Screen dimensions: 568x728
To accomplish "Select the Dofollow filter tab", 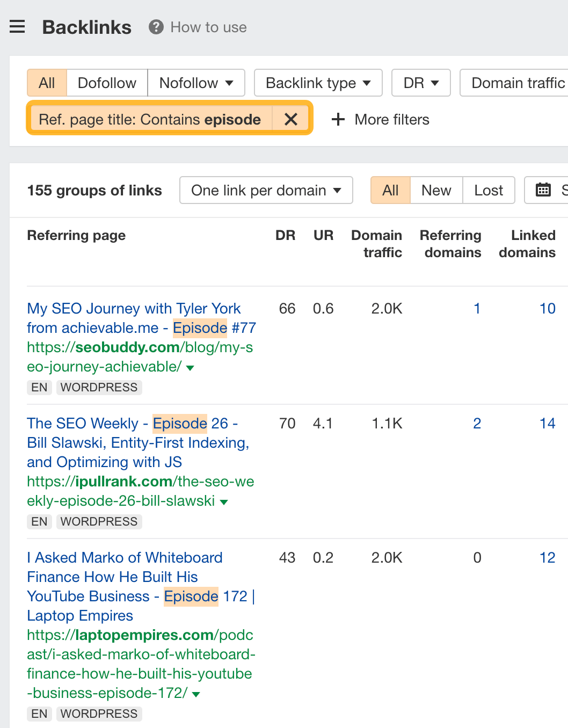I will click(106, 83).
